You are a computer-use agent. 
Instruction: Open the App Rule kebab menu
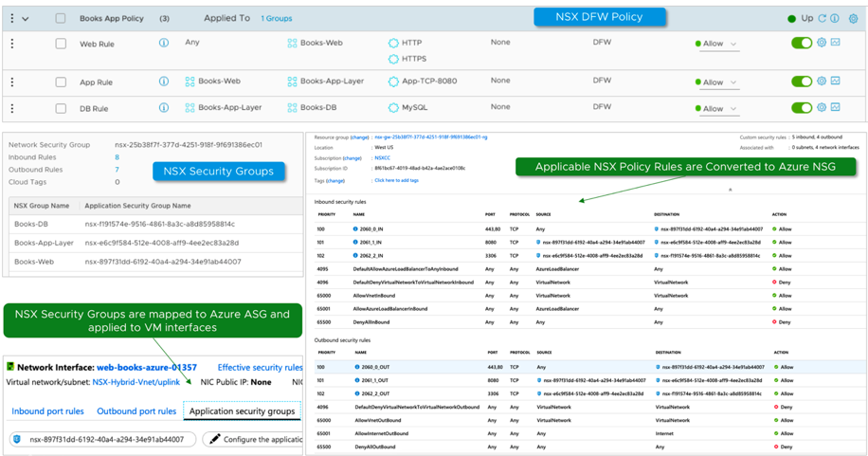pos(11,82)
